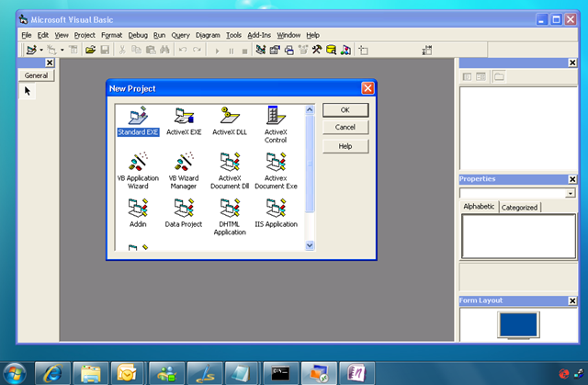Confirm New Project with OK
The image size is (588, 385).
tap(345, 110)
